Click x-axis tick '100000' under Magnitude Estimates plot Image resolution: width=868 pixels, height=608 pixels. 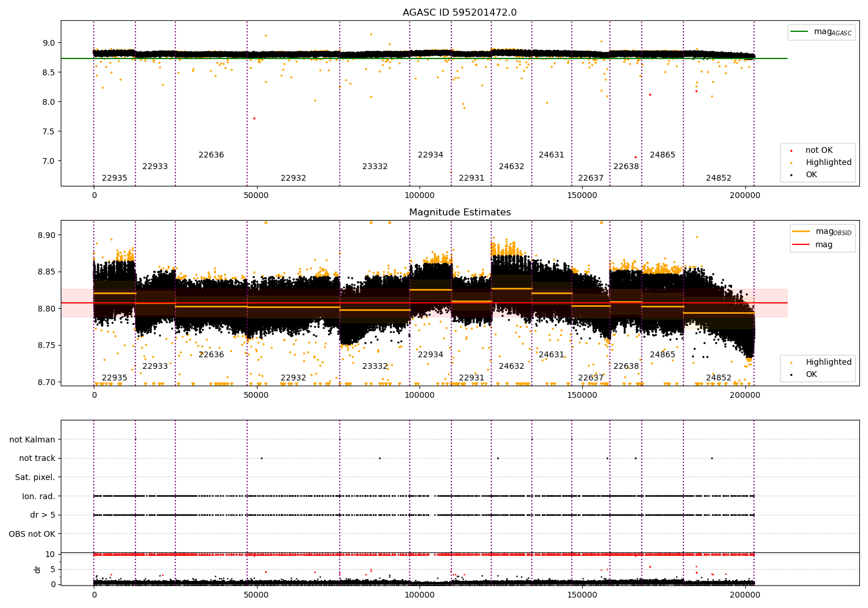(419, 395)
